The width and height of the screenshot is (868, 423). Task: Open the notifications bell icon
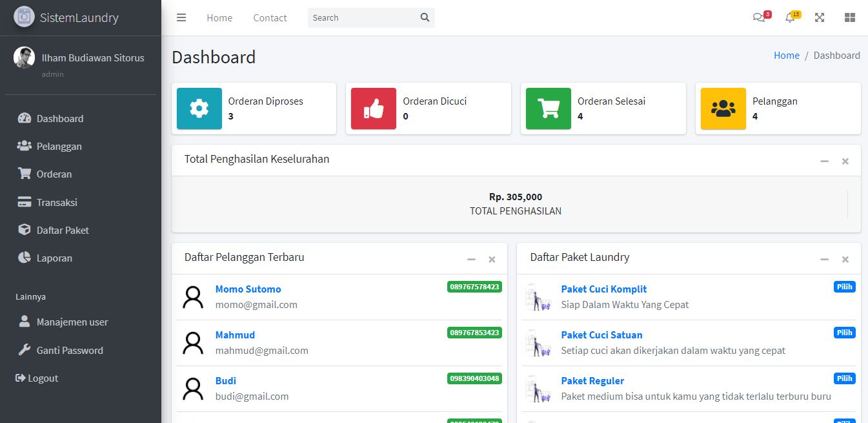789,17
